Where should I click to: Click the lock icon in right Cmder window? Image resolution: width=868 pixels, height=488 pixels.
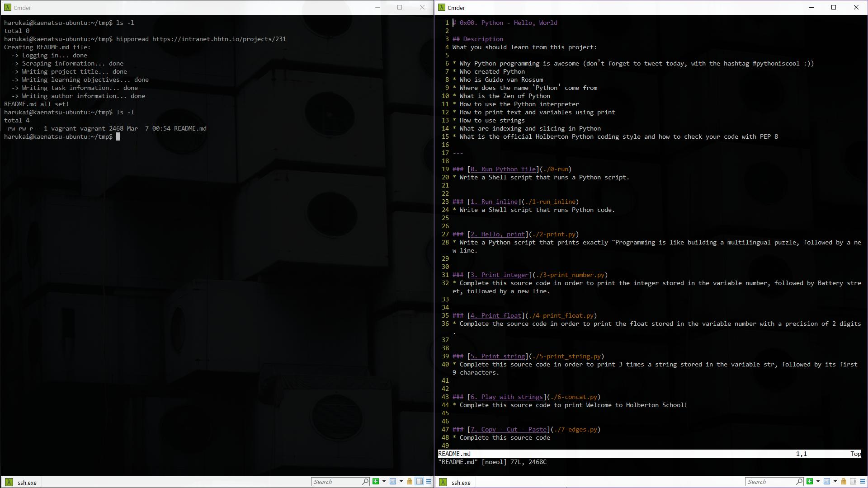(844, 481)
